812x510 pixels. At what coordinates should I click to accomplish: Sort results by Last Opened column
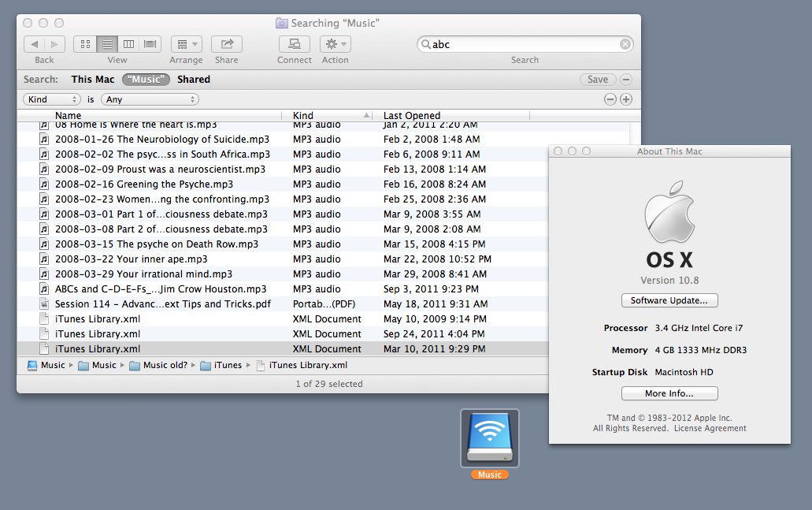[451, 116]
